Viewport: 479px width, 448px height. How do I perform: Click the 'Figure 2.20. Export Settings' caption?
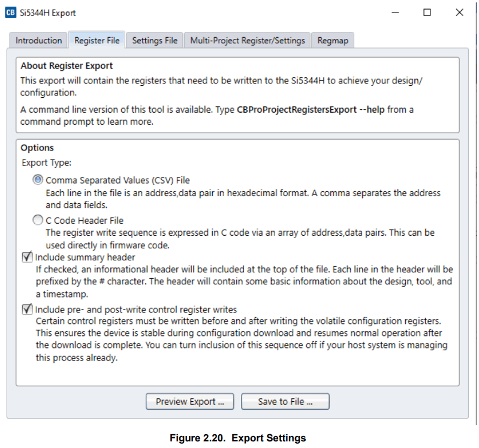237,438
